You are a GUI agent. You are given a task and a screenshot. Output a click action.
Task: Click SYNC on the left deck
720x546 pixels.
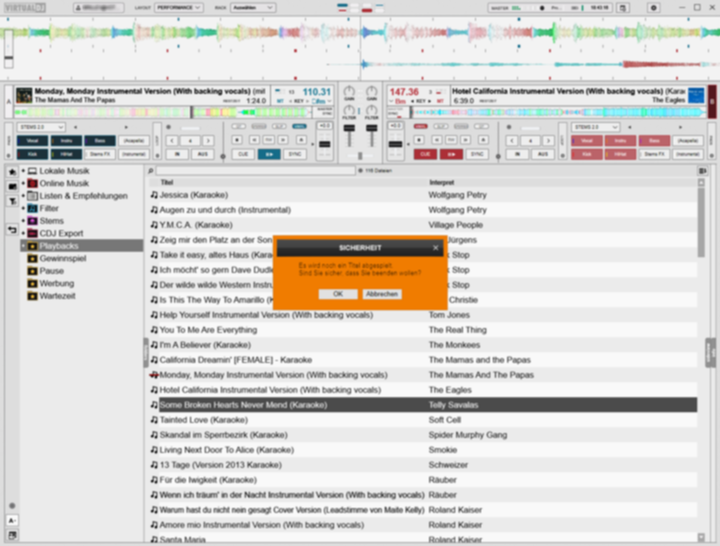pos(295,154)
